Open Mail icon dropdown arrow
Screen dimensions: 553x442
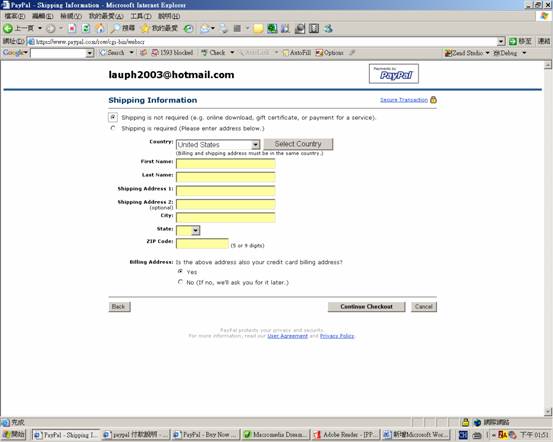pyautogui.click(x=213, y=29)
